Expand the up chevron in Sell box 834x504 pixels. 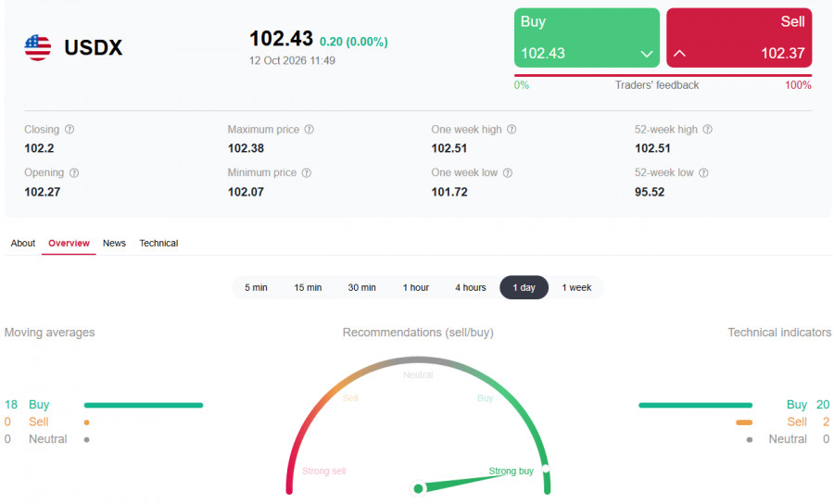(x=680, y=53)
